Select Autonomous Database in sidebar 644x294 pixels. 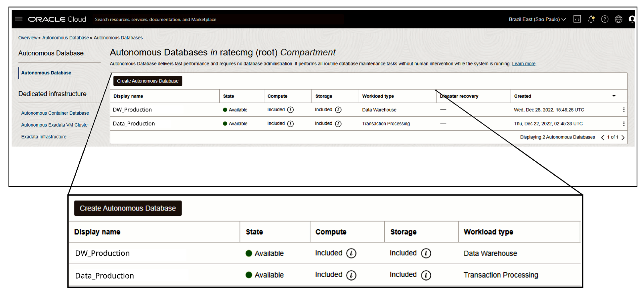pyautogui.click(x=46, y=73)
